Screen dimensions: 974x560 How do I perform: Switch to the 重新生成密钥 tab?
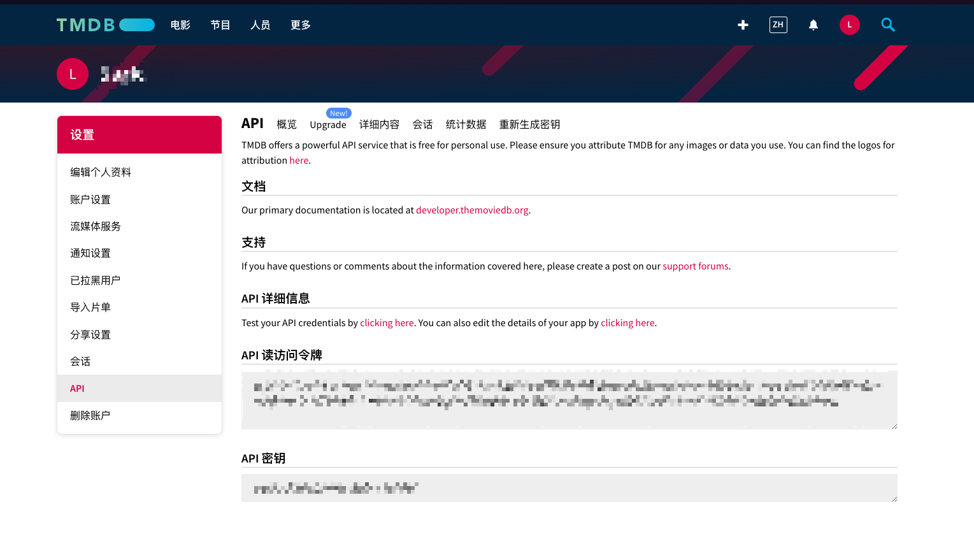(530, 124)
